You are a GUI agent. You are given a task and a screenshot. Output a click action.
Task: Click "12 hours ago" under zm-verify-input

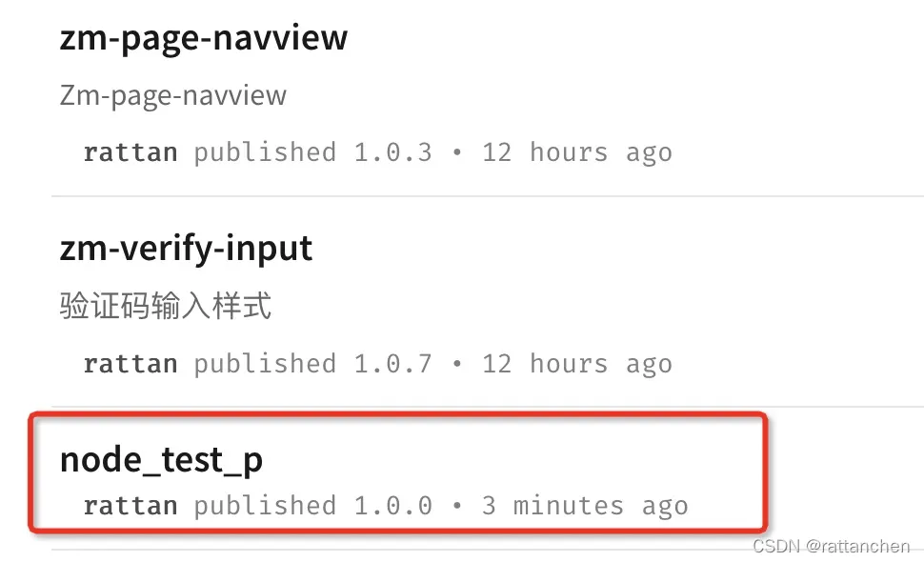click(577, 364)
